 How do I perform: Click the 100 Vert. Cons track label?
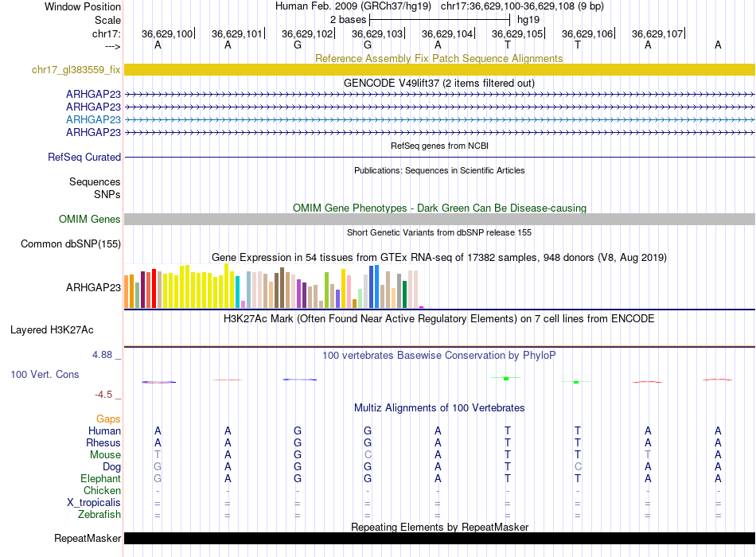[x=45, y=374]
